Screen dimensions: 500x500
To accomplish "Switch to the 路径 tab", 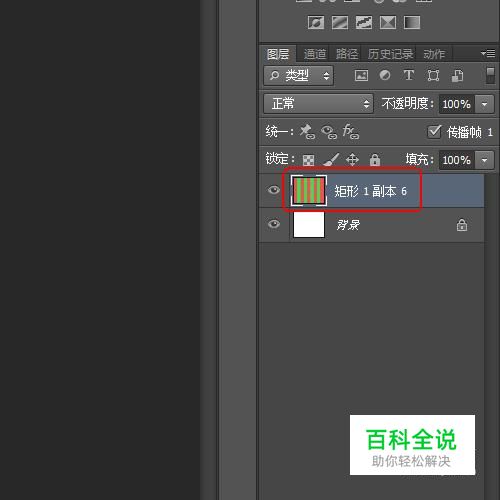I will coord(347,54).
